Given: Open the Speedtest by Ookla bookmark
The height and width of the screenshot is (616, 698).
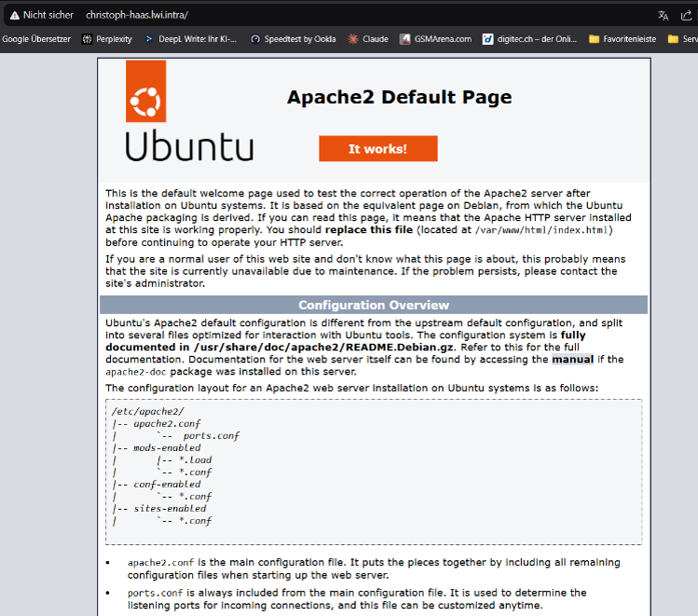Looking at the screenshot, I should coord(293,39).
